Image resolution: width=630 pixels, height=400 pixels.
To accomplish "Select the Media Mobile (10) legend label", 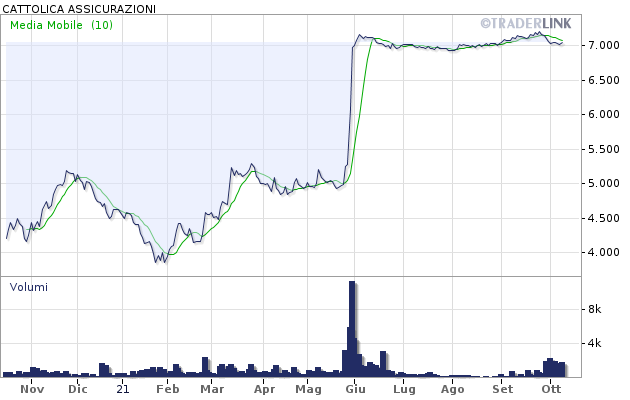I will tap(61, 25).
